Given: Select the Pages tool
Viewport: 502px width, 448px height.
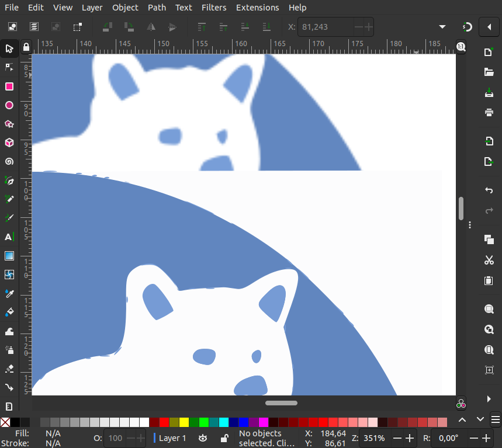Looking at the screenshot, I should click(x=9, y=407).
